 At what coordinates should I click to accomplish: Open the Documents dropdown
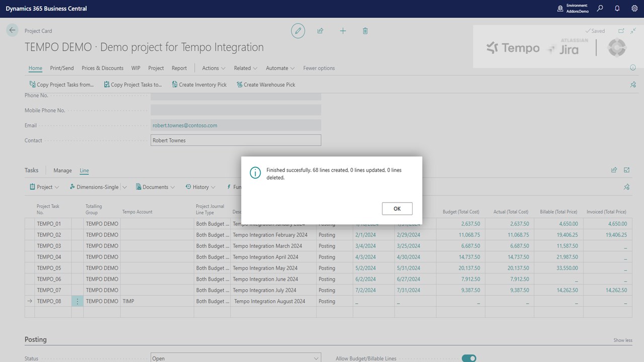[155, 187]
